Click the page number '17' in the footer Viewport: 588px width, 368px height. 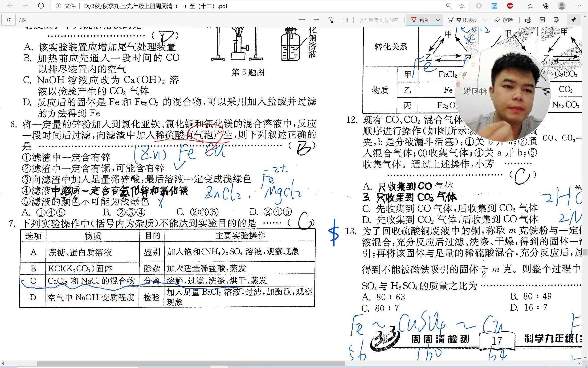pyautogui.click(x=497, y=341)
